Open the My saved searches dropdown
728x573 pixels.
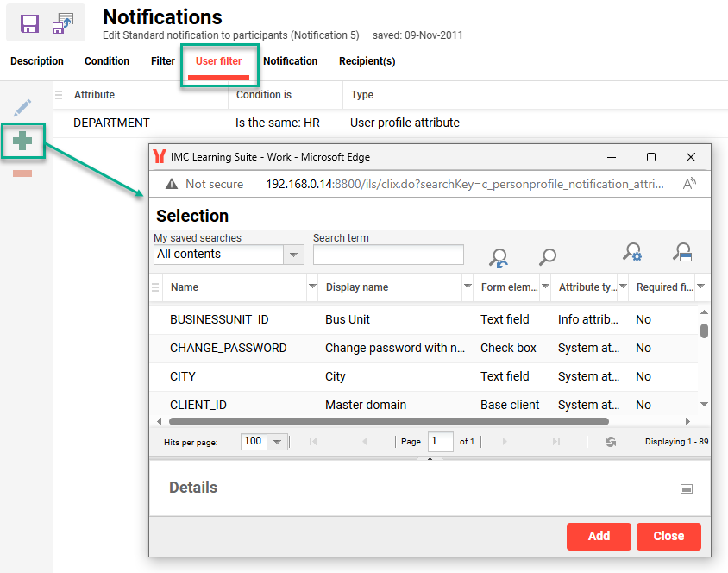[294, 255]
